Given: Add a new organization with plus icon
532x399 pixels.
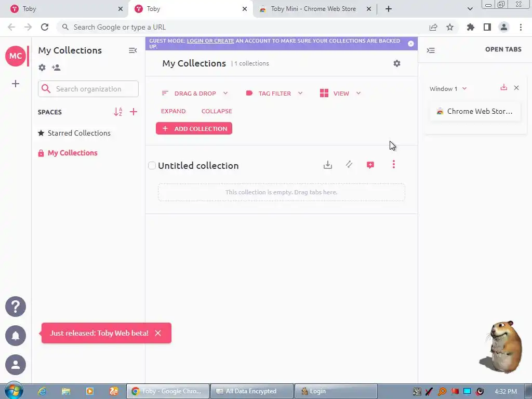Looking at the screenshot, I should pos(15,84).
